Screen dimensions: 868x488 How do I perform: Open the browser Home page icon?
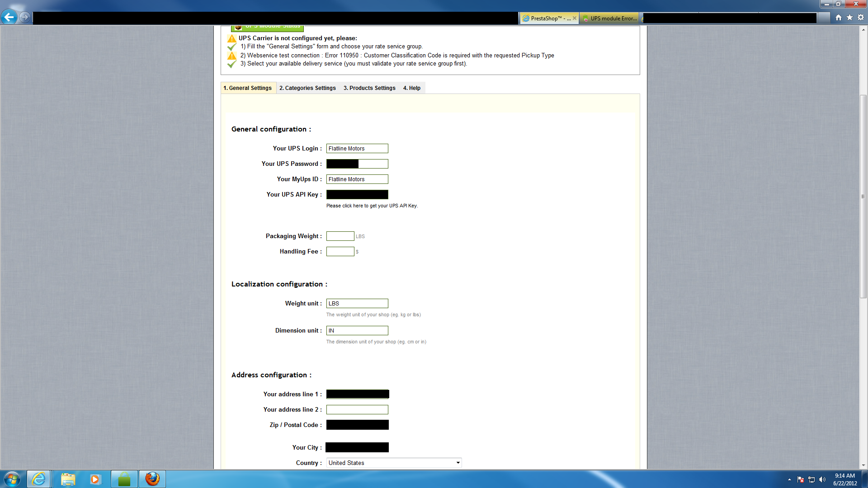point(839,18)
